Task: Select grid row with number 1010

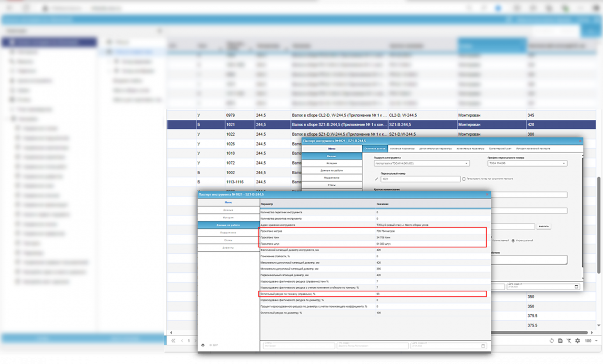Action: point(234,153)
